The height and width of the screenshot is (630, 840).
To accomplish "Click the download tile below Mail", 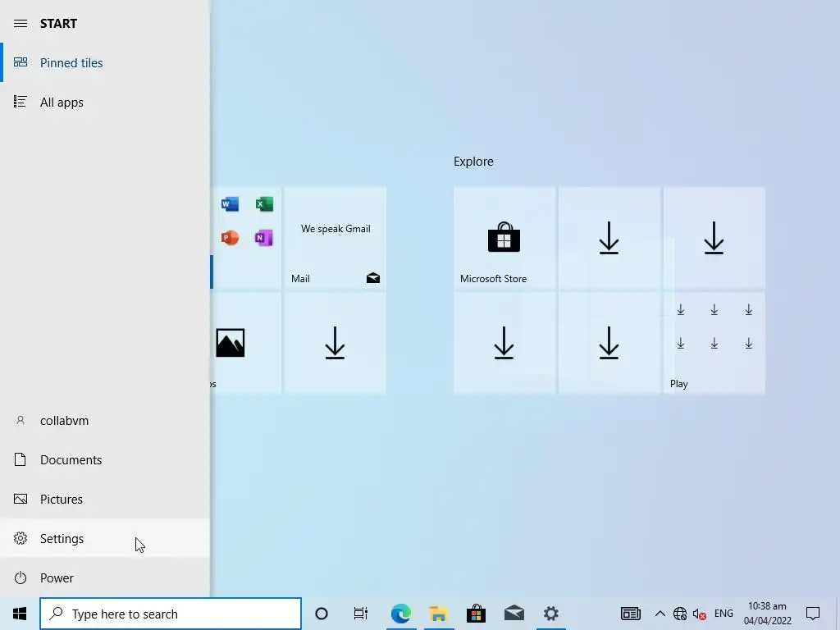I will pos(335,343).
